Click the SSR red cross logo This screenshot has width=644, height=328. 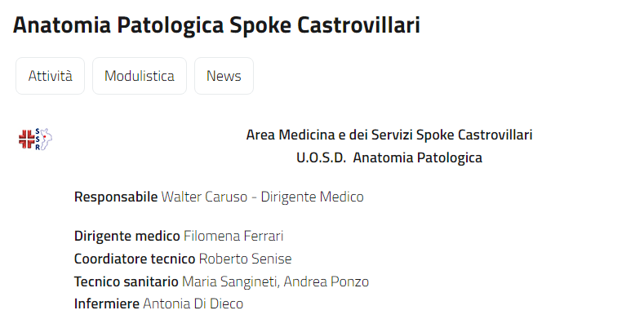[35, 139]
